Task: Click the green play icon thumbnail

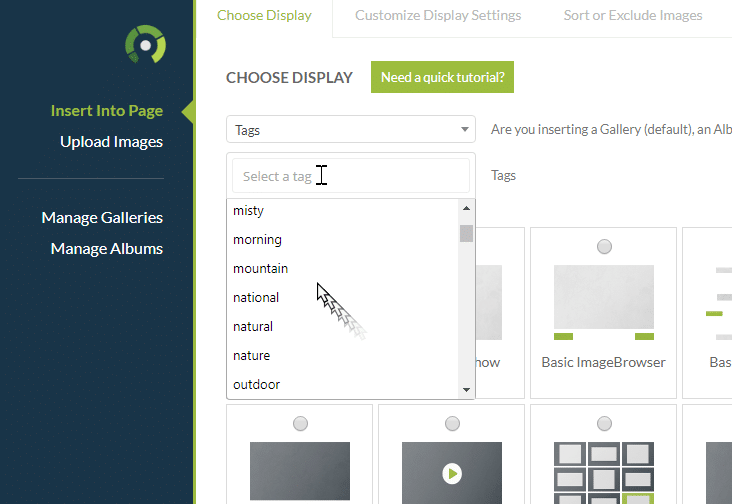Action: click(x=452, y=473)
